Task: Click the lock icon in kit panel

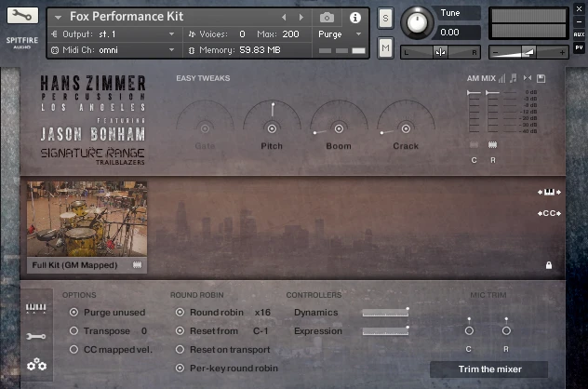Action: click(x=548, y=265)
